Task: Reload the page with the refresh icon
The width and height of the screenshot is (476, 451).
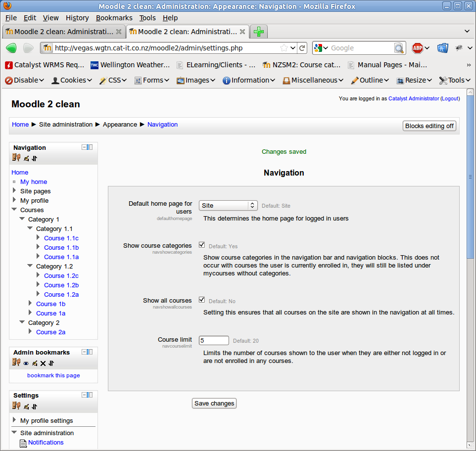Action: [302, 48]
